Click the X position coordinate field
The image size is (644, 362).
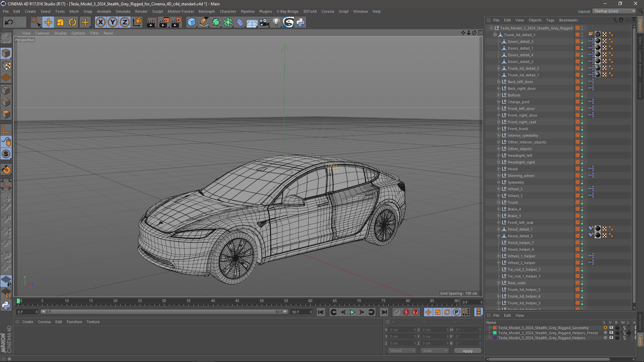pos(402,330)
